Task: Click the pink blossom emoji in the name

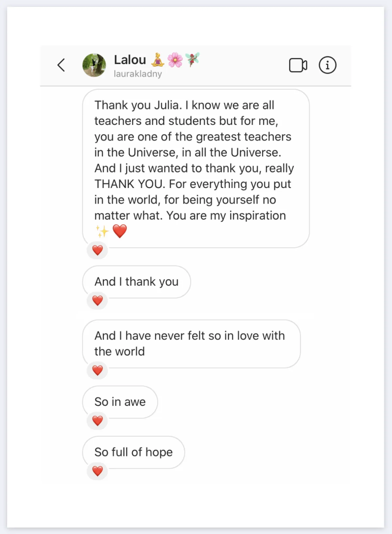Action: click(175, 60)
